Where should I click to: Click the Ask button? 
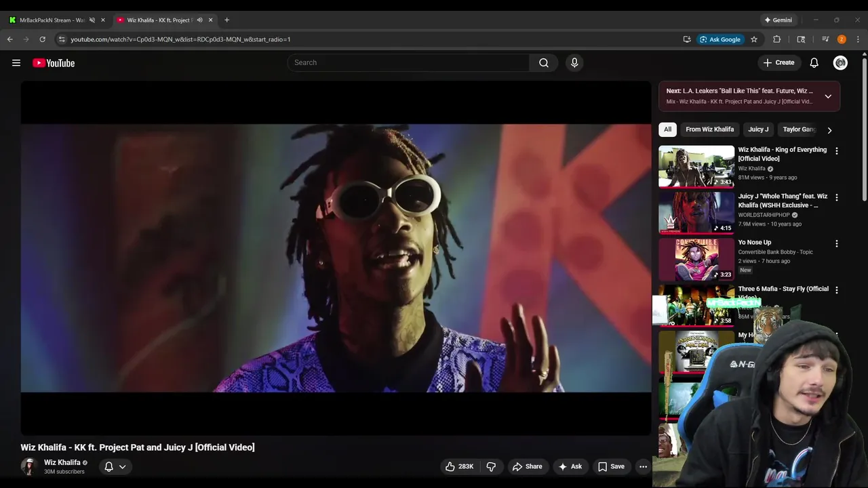pos(570,466)
